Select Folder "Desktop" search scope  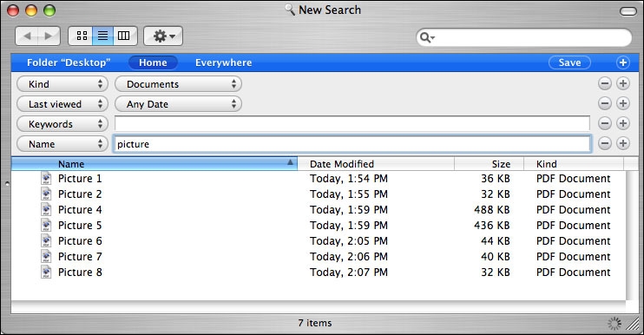click(69, 62)
